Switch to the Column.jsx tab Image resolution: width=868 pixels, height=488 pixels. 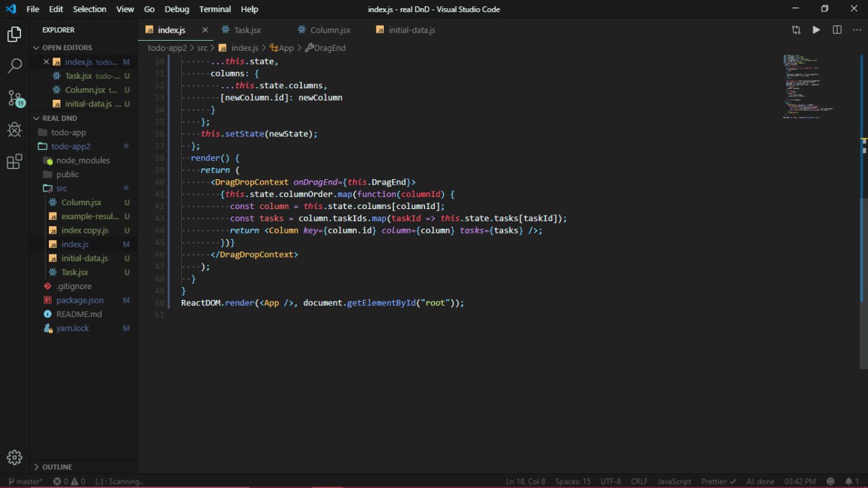(330, 31)
